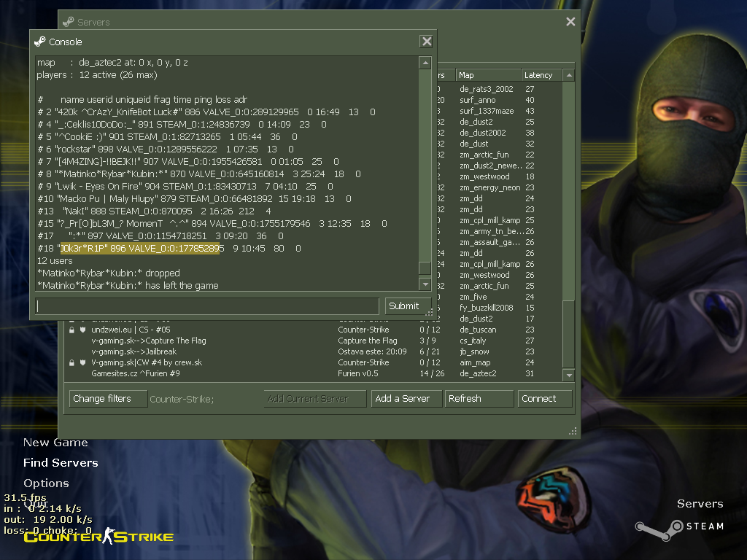Screen dimensions: 747x560
Task: Click the 'surf_1337maze' map entry
Action: point(487,111)
